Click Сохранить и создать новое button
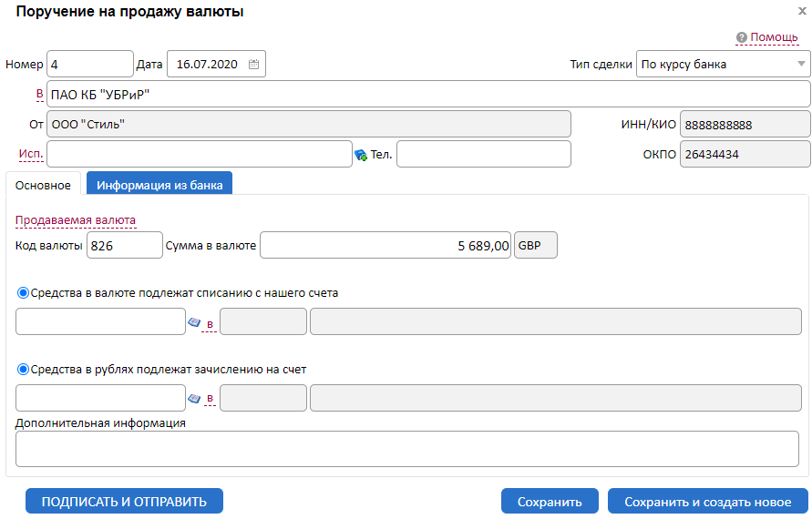Screen dimensions: 812x519 click(707, 502)
